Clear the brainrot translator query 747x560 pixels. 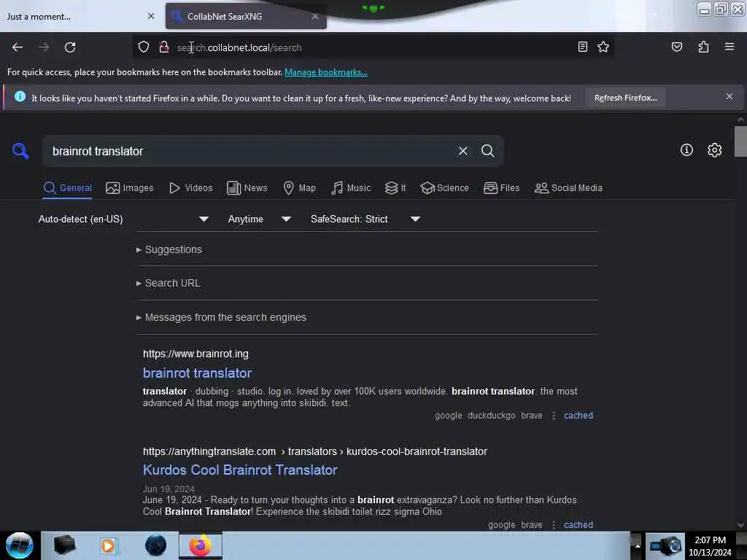click(462, 151)
